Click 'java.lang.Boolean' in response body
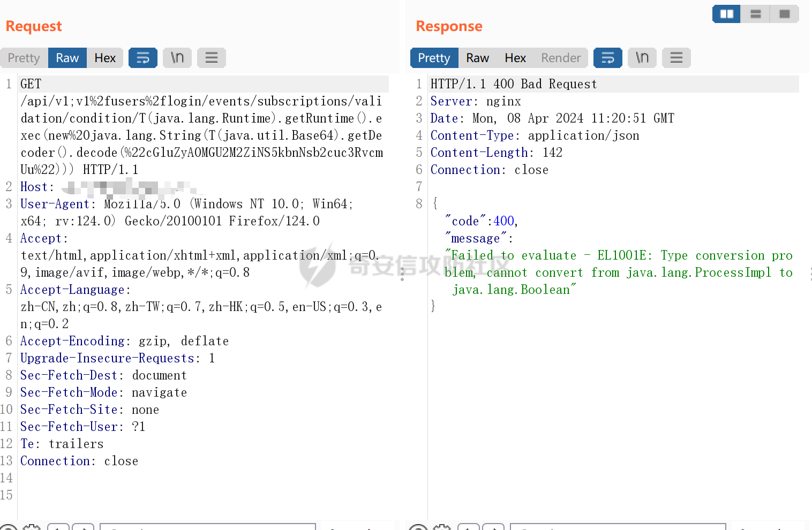The width and height of the screenshot is (812, 530). [x=510, y=290]
